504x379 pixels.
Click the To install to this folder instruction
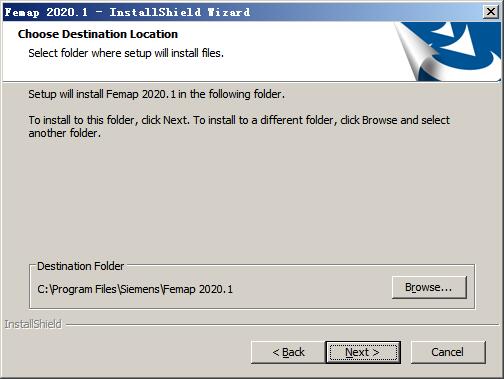239,120
